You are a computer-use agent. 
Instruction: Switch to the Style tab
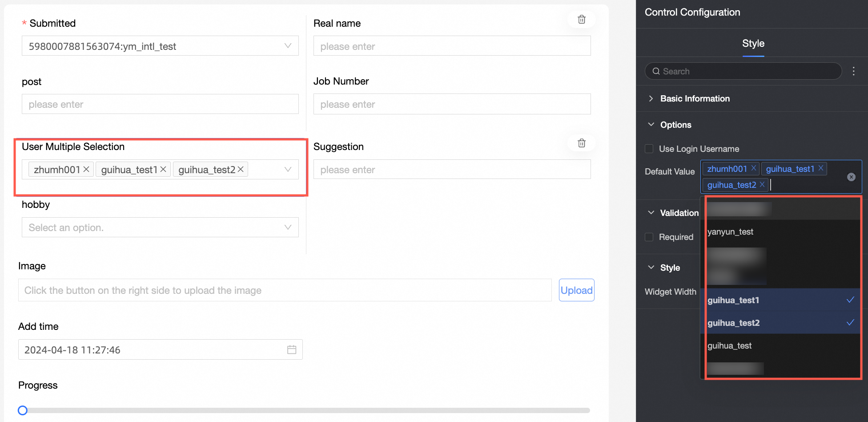click(x=753, y=44)
